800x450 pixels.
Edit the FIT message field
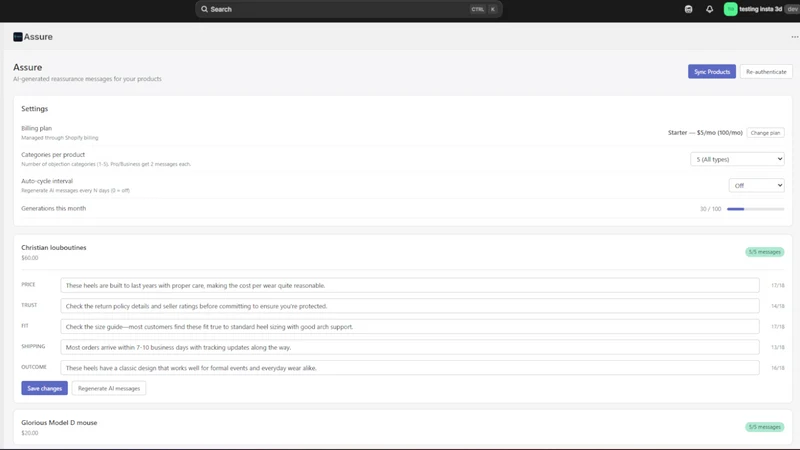click(409, 327)
